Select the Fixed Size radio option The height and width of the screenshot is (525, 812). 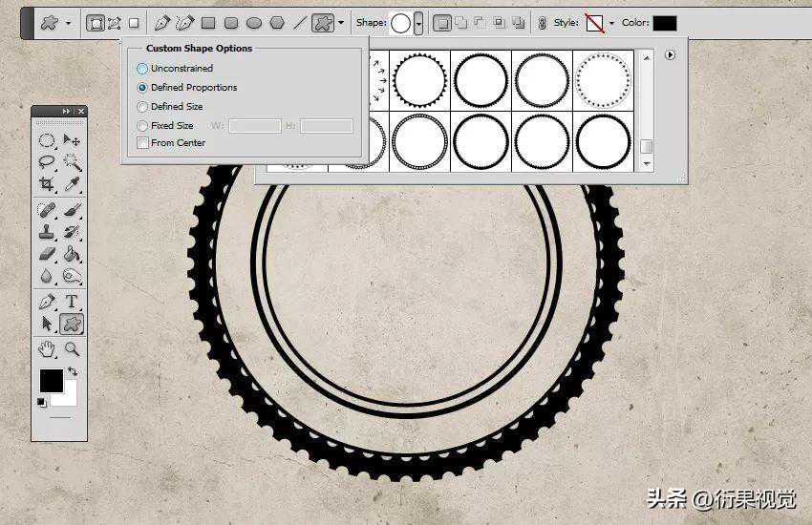pyautogui.click(x=143, y=126)
